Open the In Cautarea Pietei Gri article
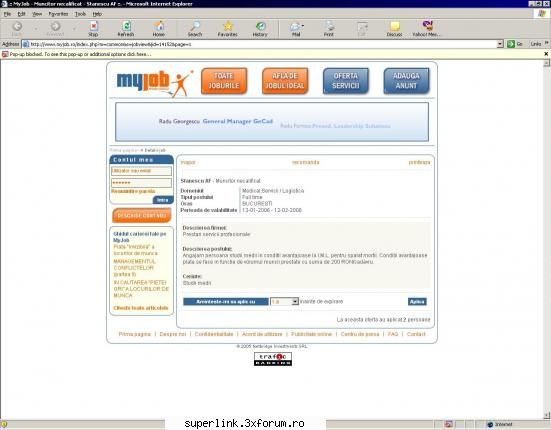The height and width of the screenshot is (430, 551). pyautogui.click(x=141, y=289)
